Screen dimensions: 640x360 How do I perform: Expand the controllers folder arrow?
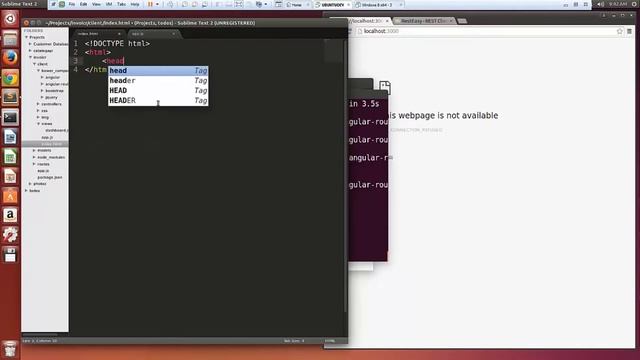[x=38, y=104]
